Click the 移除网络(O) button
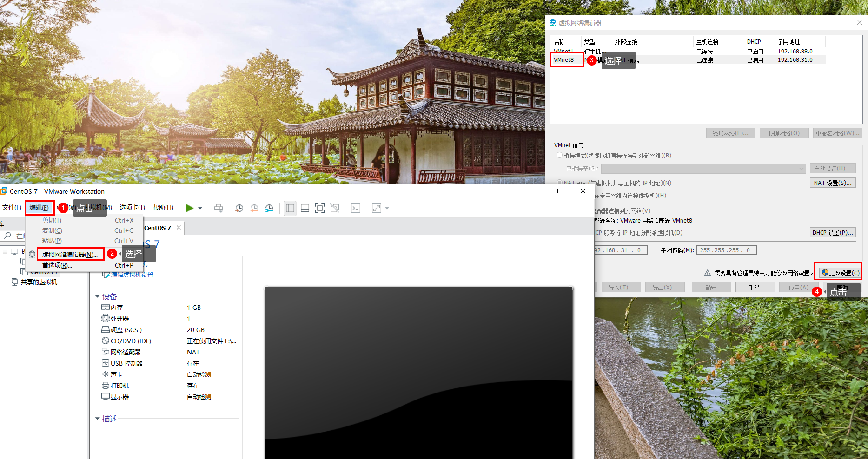 click(784, 133)
